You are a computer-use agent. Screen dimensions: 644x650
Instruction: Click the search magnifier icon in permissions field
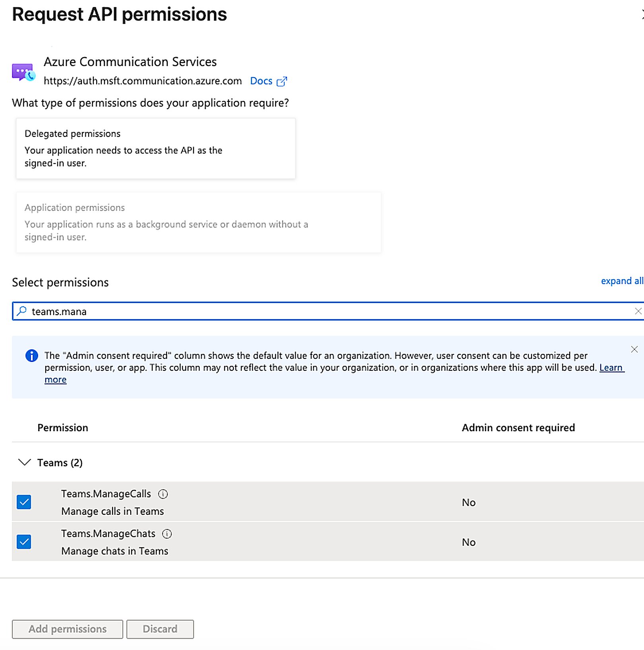(x=22, y=311)
